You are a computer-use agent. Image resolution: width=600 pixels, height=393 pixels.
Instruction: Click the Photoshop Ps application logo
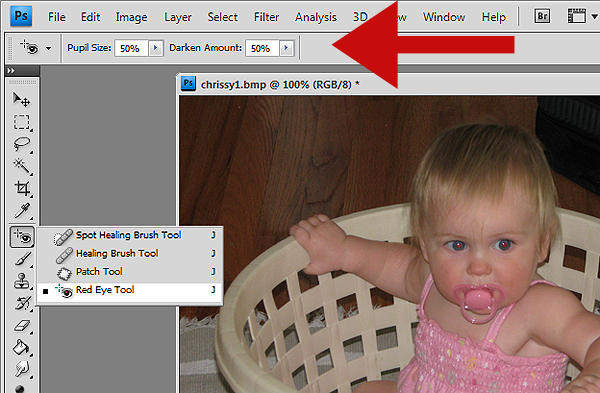[x=21, y=16]
